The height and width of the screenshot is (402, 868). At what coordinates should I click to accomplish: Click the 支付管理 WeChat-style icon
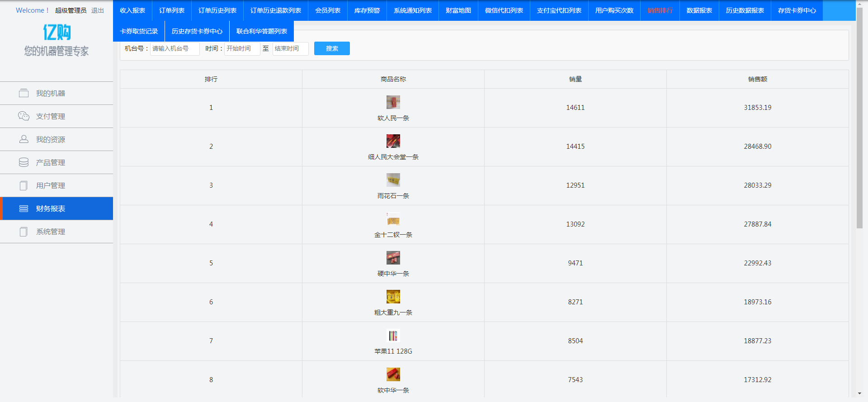(x=24, y=116)
